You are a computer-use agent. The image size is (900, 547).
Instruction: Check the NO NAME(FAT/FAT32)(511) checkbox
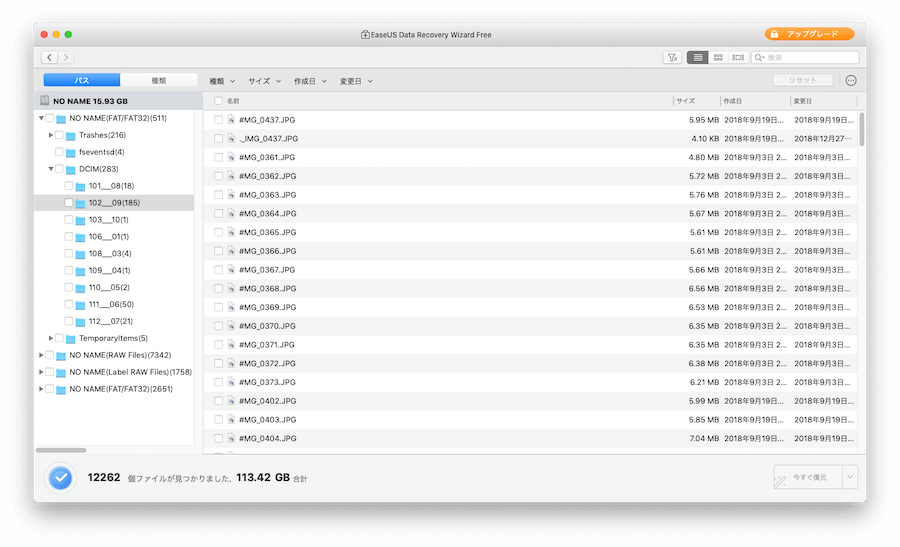(49, 118)
